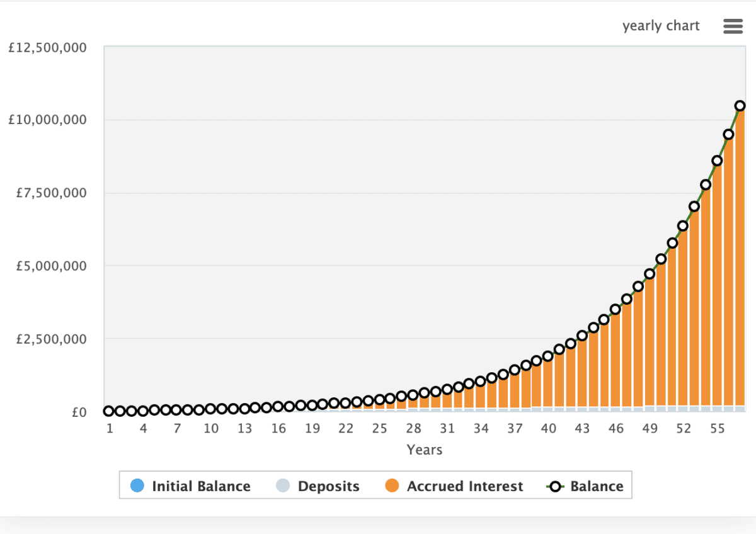Click the orange Accrued Interest legend dot
The height and width of the screenshot is (534, 756).
[x=392, y=486]
